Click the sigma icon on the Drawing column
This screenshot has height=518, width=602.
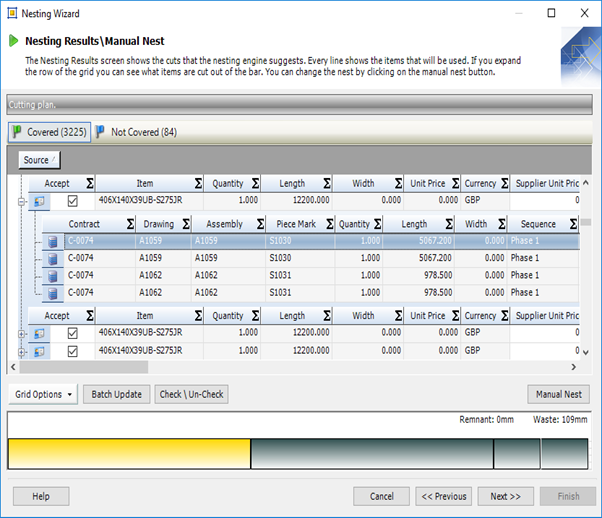183,225
